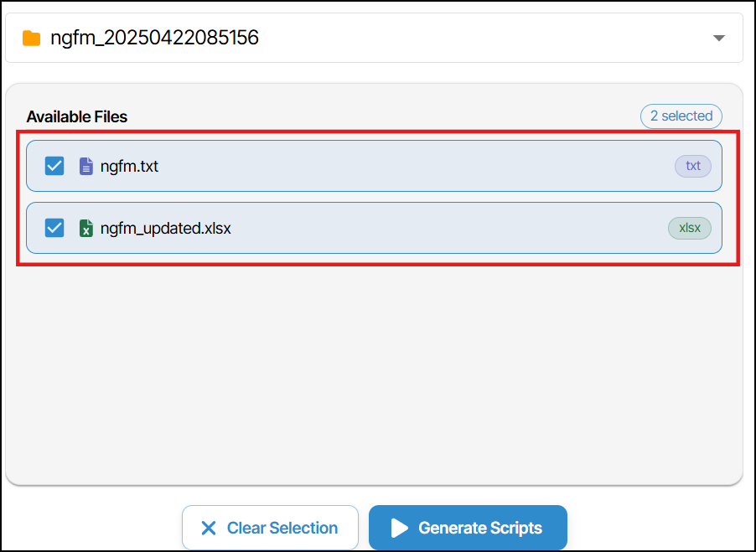Open the ngfm_20250422085156 folder selector

[374, 38]
